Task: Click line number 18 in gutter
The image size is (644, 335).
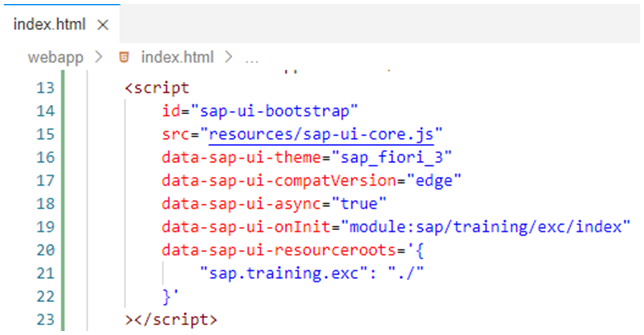Action: click(x=45, y=204)
